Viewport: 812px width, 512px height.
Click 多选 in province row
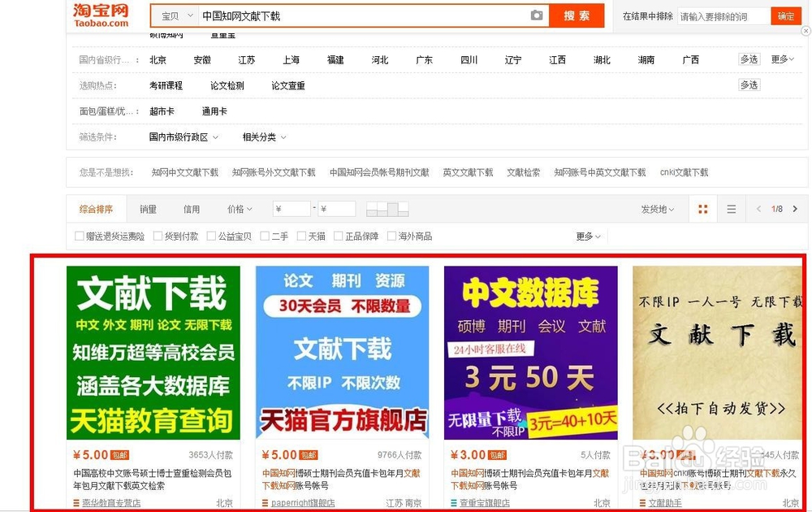749,59
